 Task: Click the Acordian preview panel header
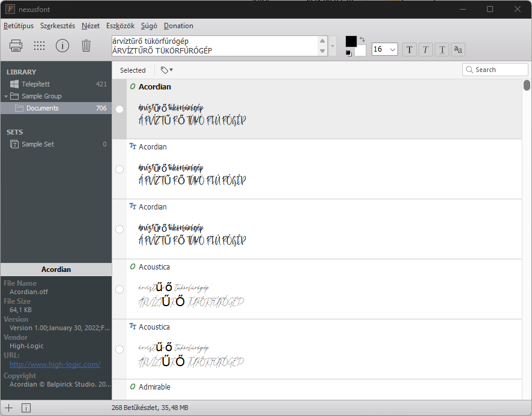click(x=56, y=270)
